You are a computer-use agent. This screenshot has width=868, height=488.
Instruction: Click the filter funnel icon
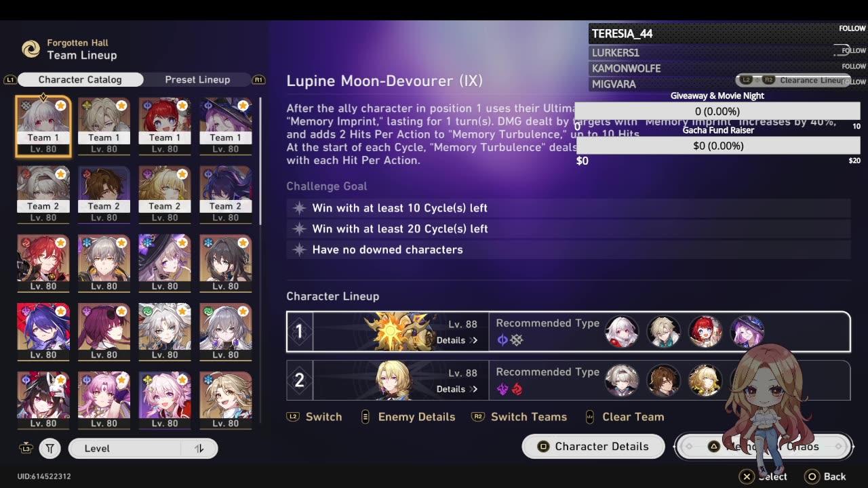click(x=50, y=448)
